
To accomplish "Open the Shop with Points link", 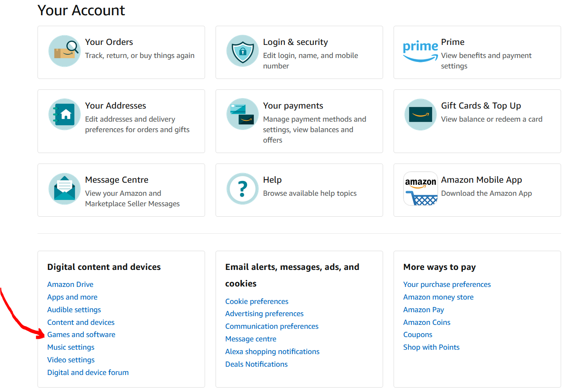I will coord(431,347).
